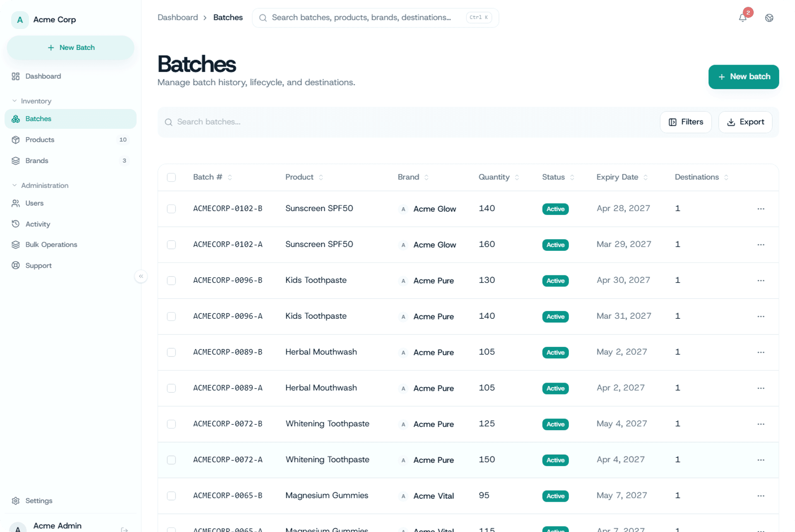The height and width of the screenshot is (532, 795).
Task: Open the notifications bell
Action: pyautogui.click(x=743, y=18)
